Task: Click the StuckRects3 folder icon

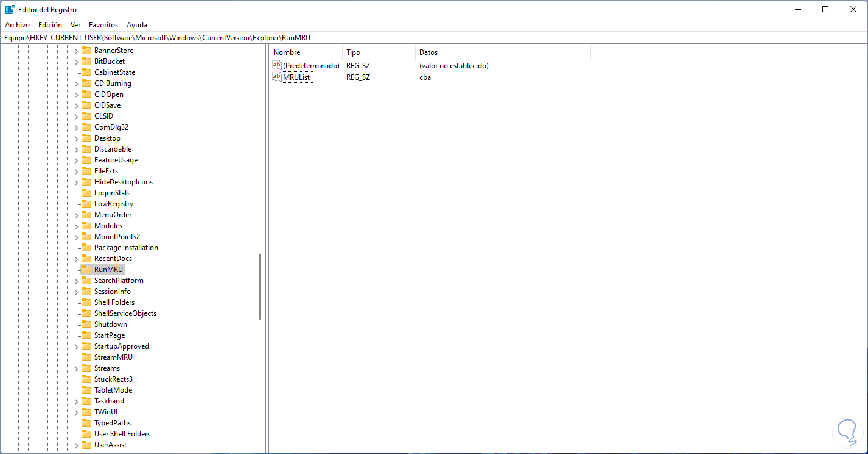Action: 86,379
